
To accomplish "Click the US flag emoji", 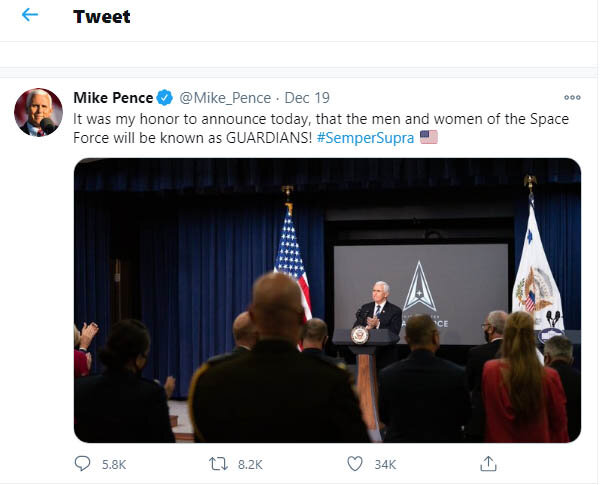I will [428, 137].
